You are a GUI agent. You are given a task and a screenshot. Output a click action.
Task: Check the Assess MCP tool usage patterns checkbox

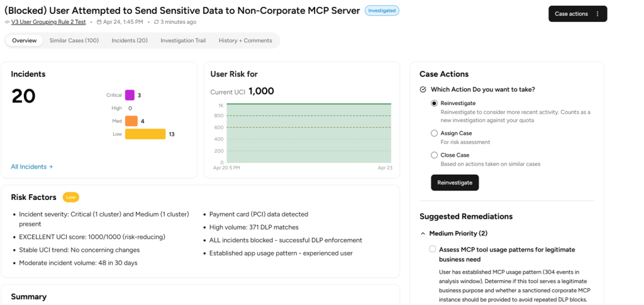click(x=433, y=249)
